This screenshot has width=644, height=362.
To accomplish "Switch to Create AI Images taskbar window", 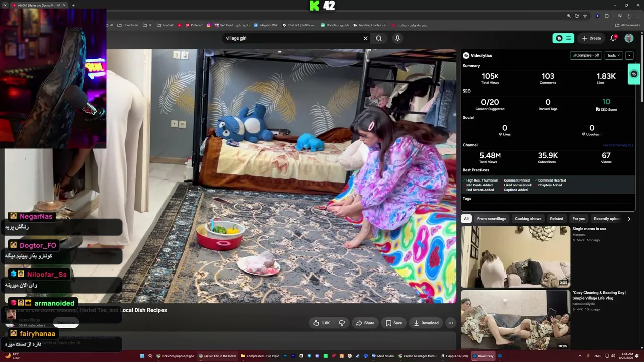I will pos(417,356).
